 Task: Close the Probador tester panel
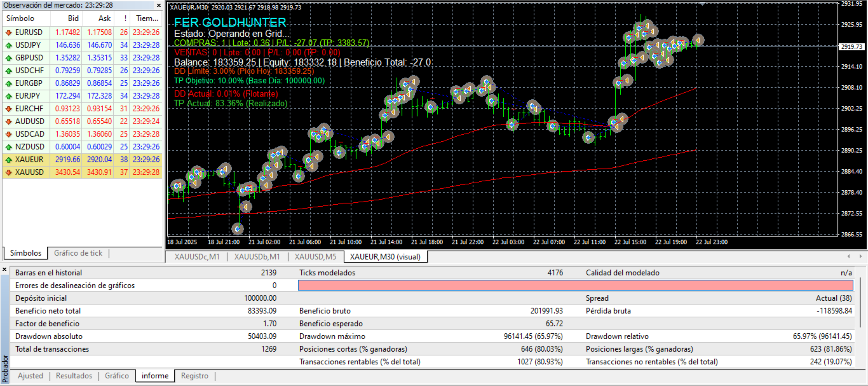[5, 271]
